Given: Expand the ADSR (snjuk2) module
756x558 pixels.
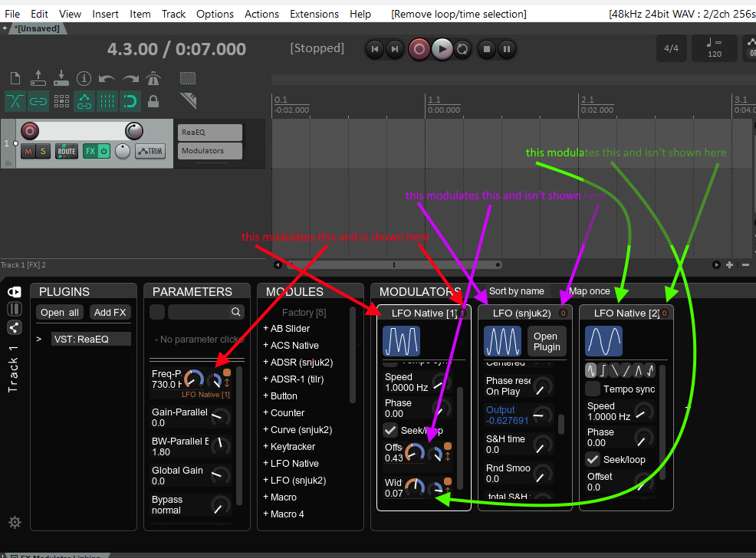Looking at the screenshot, I should (298, 362).
